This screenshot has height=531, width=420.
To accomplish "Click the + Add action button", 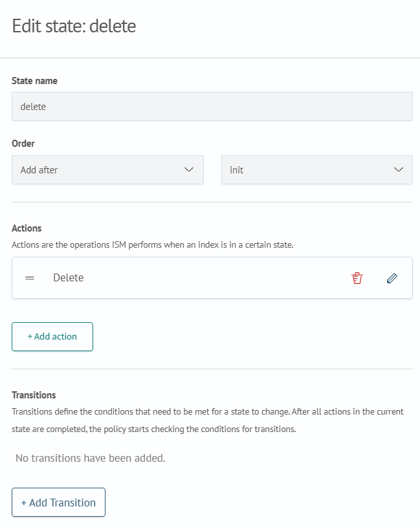I will [52, 336].
